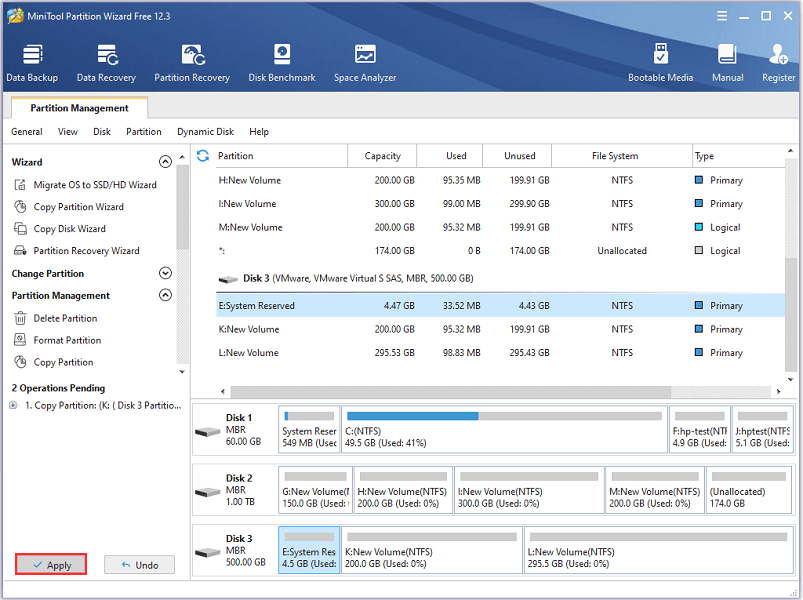Viewport: 803px width, 600px height.
Task: Launch Data Recovery from toolbar
Action: pos(107,63)
